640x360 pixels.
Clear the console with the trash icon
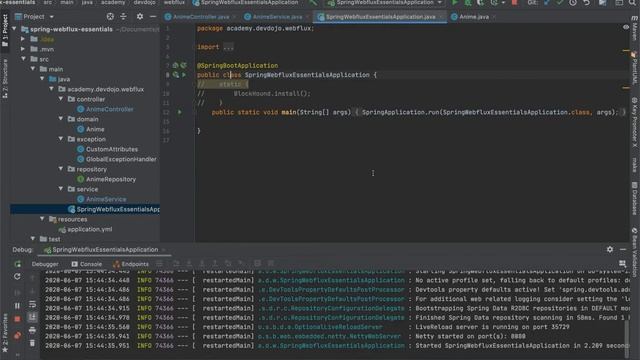[x=32, y=343]
